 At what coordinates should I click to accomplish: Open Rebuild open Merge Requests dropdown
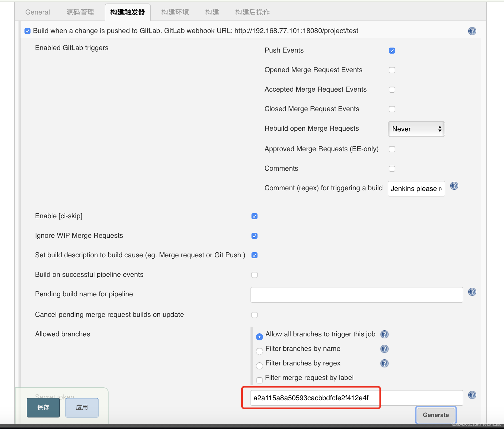click(x=416, y=129)
